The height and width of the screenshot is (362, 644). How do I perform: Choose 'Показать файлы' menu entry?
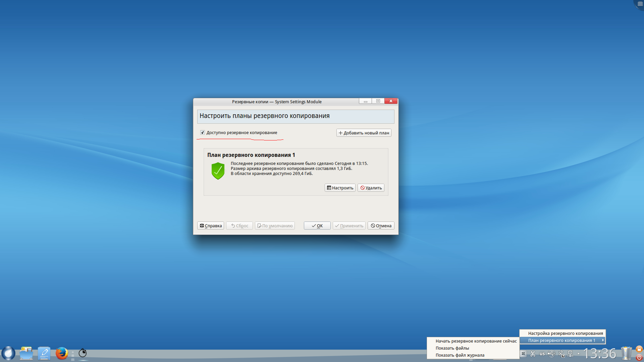(x=452, y=348)
